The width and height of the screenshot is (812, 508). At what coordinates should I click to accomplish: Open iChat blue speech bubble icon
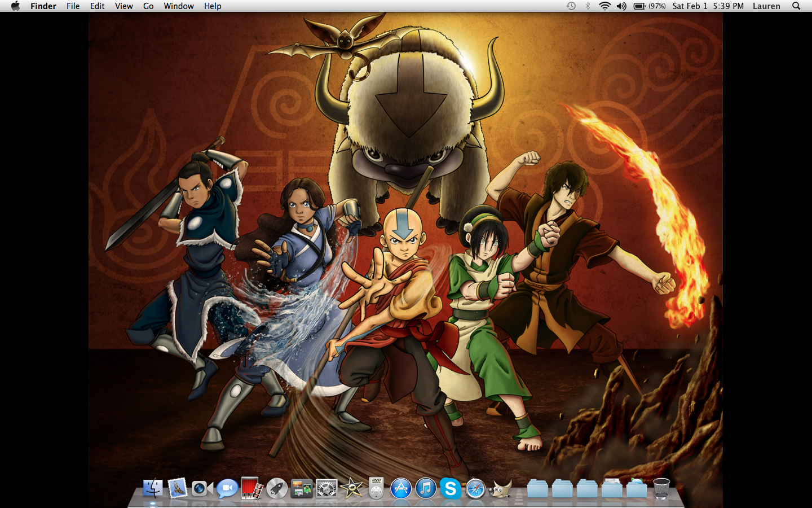pos(227,488)
